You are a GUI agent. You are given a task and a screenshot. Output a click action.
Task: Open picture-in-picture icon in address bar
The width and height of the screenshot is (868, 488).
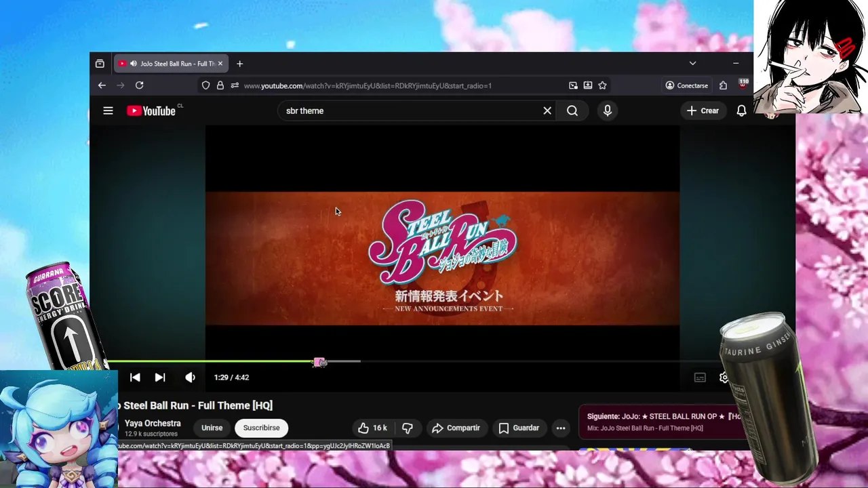tap(573, 85)
